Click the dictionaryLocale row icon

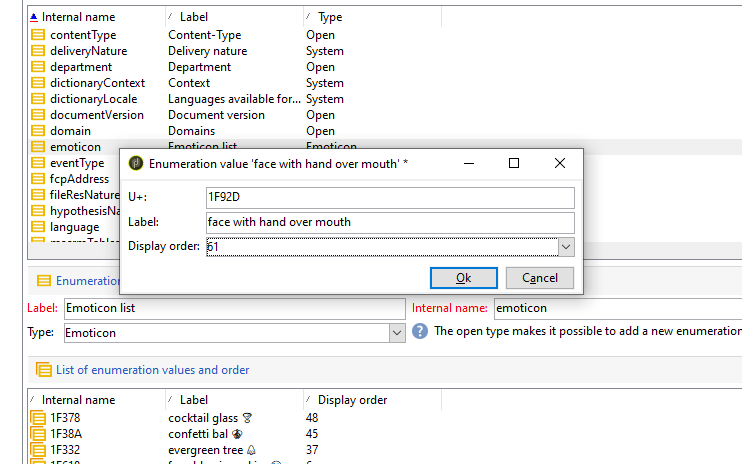click(x=38, y=99)
